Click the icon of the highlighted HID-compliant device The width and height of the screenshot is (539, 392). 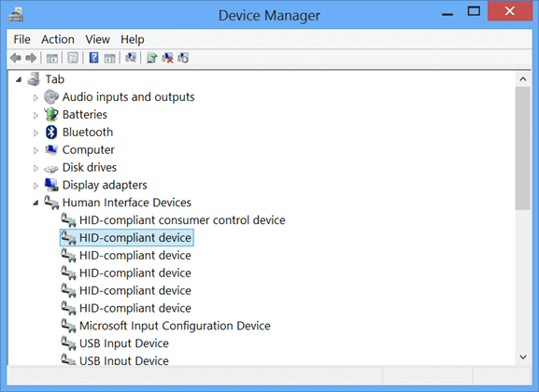[68, 237]
